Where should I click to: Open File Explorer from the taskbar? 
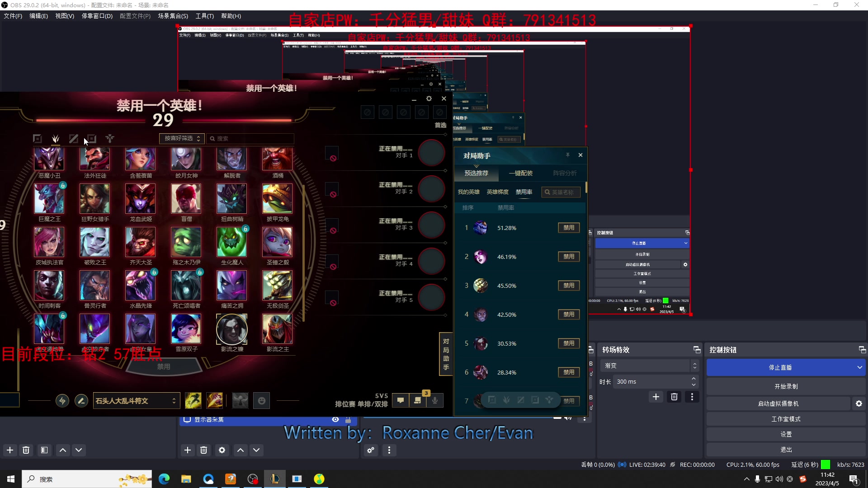[x=186, y=479]
